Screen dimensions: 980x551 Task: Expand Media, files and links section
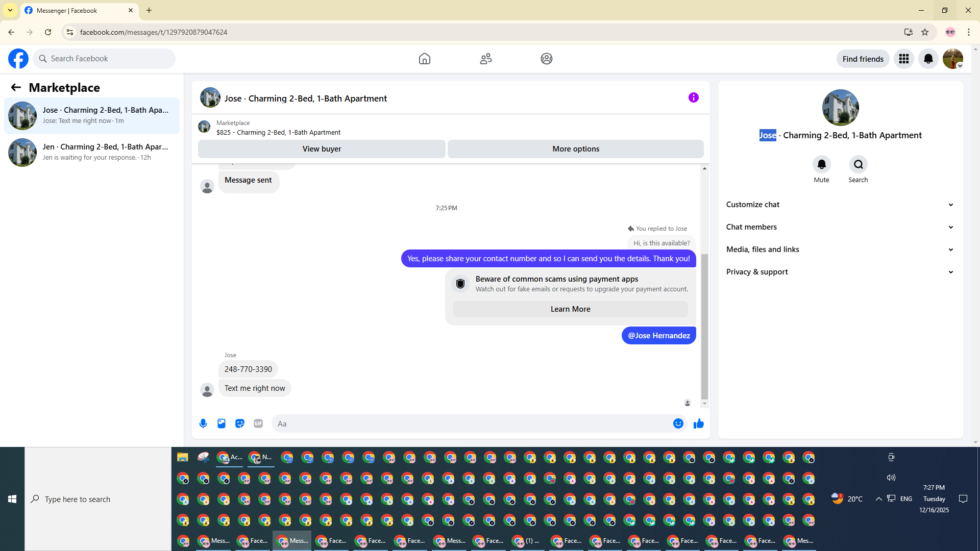point(840,249)
